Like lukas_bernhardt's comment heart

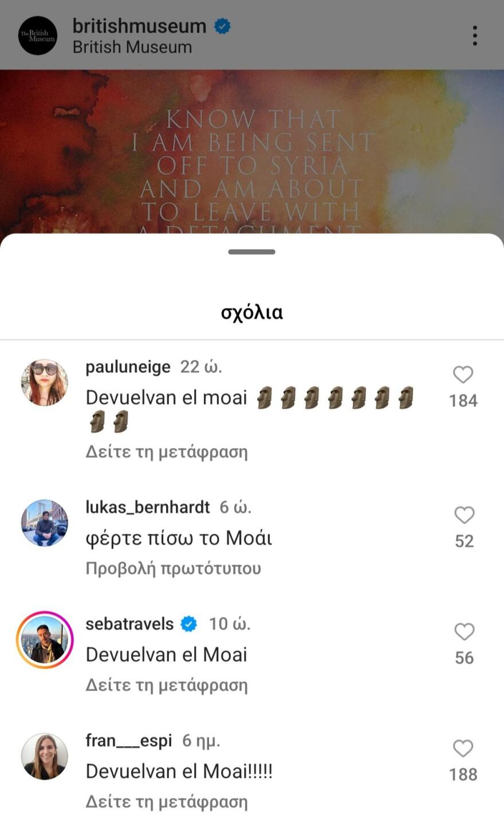tap(464, 515)
